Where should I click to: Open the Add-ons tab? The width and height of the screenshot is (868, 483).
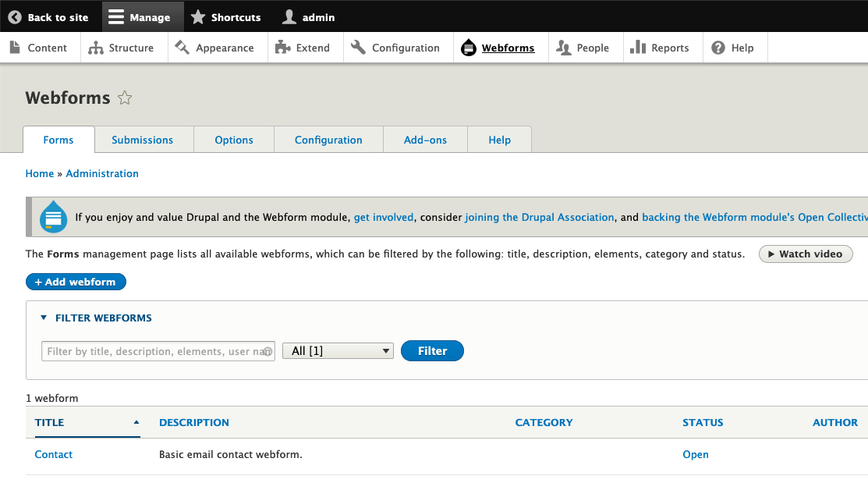coord(425,140)
